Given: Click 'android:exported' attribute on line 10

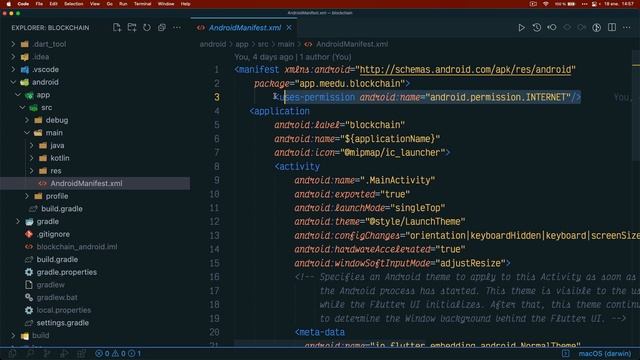Looking at the screenshot, I should point(335,194).
